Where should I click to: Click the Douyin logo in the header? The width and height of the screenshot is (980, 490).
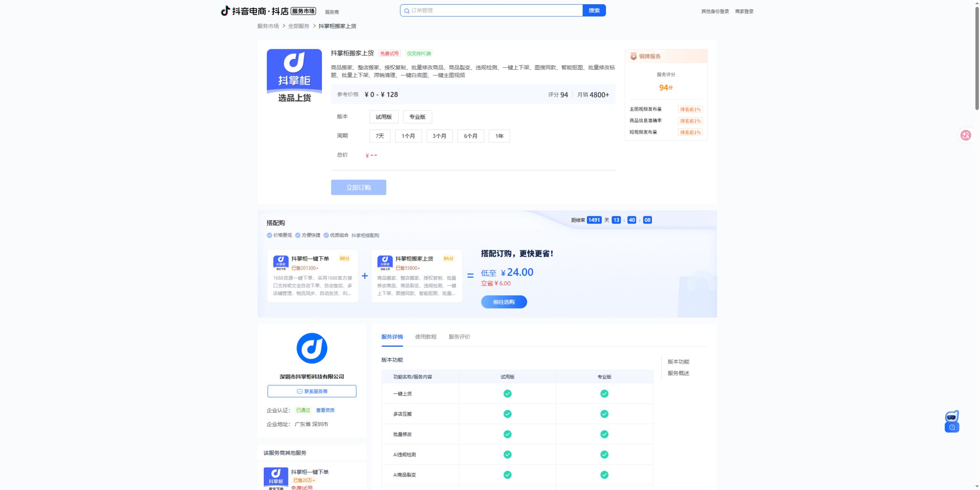click(x=225, y=11)
